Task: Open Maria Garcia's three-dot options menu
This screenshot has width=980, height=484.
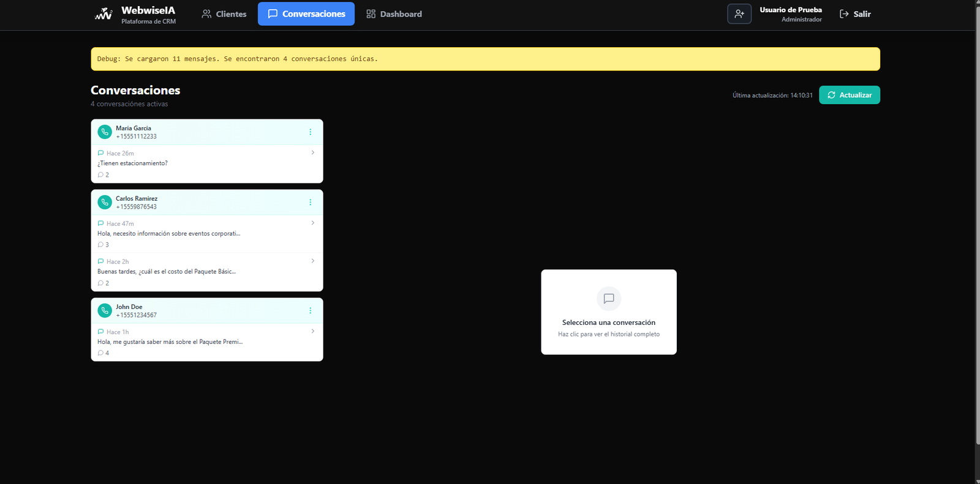Action: (x=311, y=132)
